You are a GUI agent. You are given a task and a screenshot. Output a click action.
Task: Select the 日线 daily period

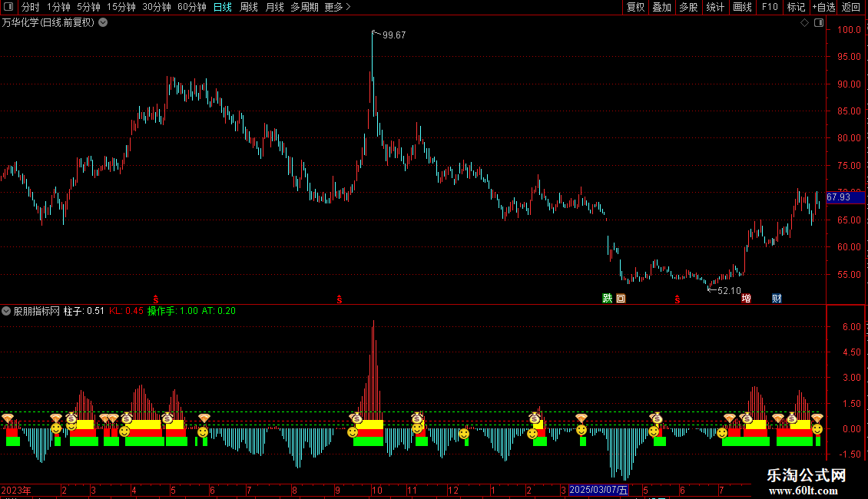click(223, 7)
